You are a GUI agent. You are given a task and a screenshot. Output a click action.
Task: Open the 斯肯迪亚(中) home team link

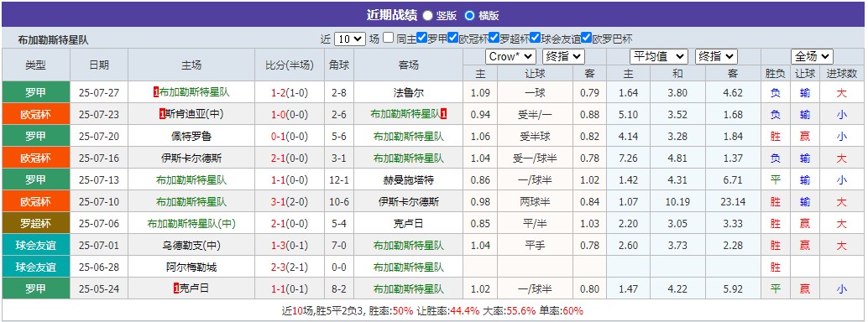[194, 115]
